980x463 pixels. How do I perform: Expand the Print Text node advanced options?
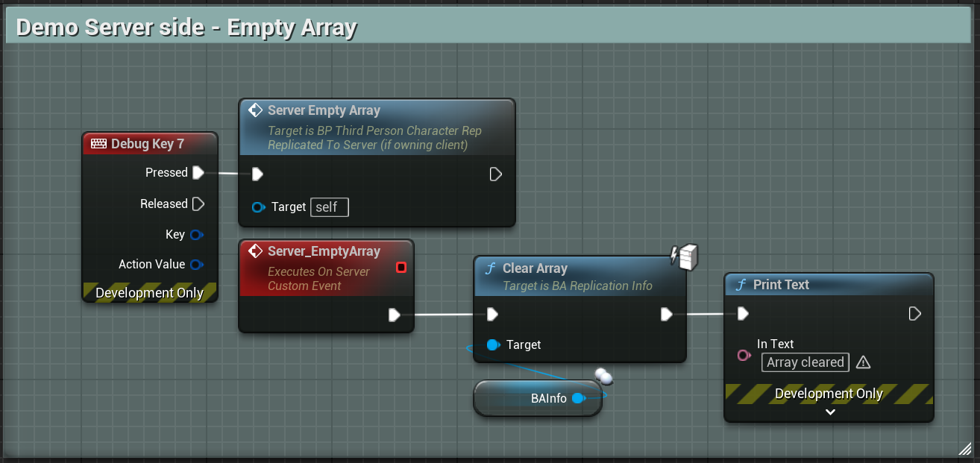pyautogui.click(x=830, y=412)
